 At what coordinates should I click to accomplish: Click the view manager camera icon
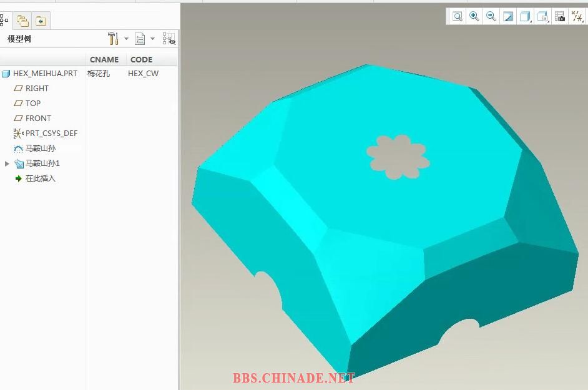pos(560,17)
